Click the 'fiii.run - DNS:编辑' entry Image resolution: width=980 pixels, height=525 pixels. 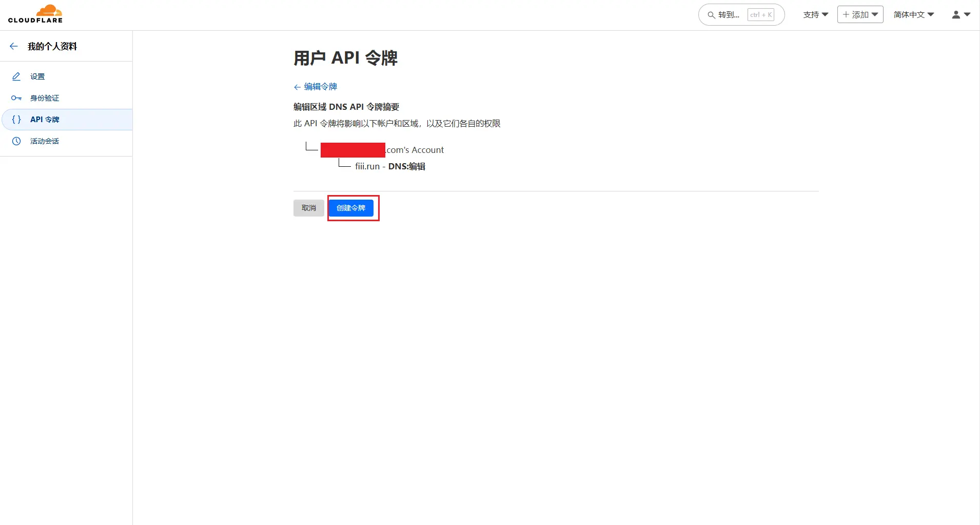[x=390, y=166]
